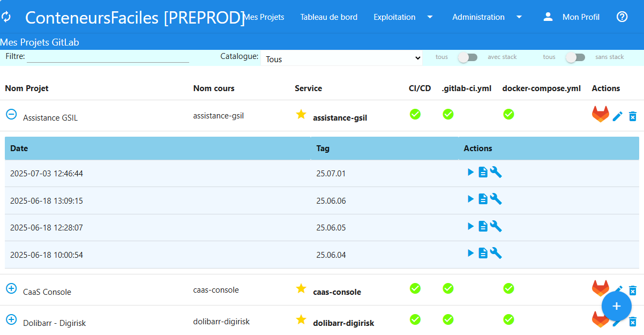Open the Catalogue dropdown
Viewport: 644px width, 335px height.
(342, 58)
